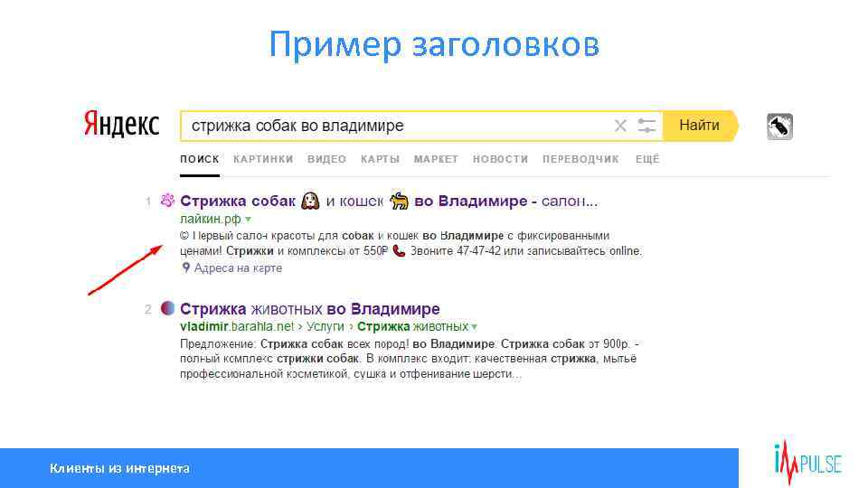
Task: Open result Стрижка животных во Владимире
Action: tap(310, 308)
